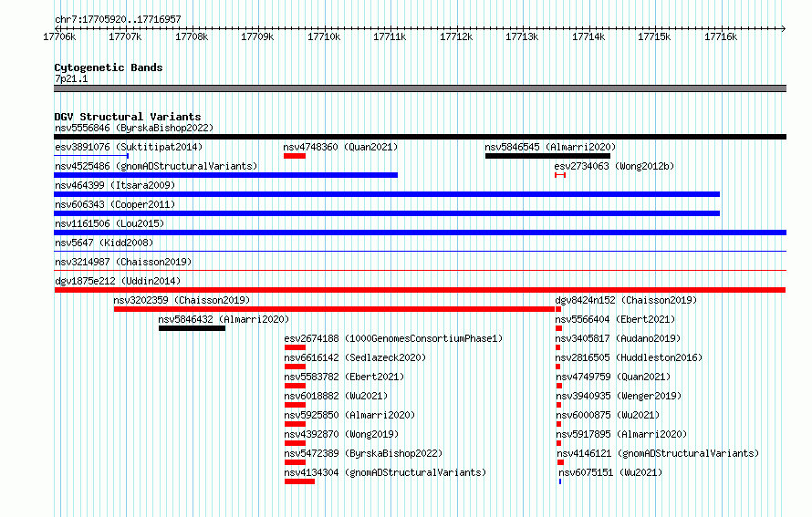Open nsv4134304 (gnomADStructuralVariants) variant label
The width and height of the screenshot is (812, 517).
tap(385, 472)
